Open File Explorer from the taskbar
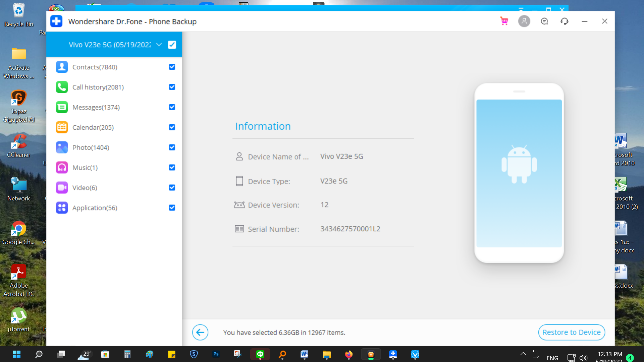Viewport: 644px width, 362px height. click(x=327, y=354)
